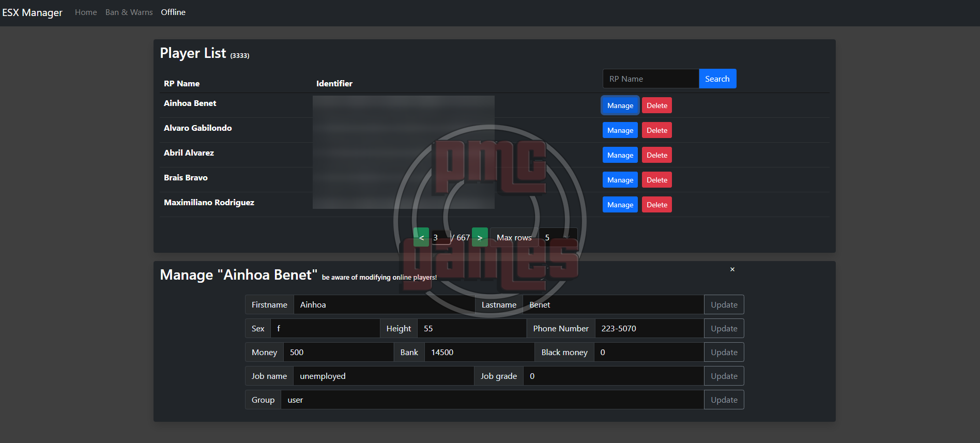Viewport: 980px width, 443px height.
Task: Edit the Phone Number field
Action: click(649, 328)
